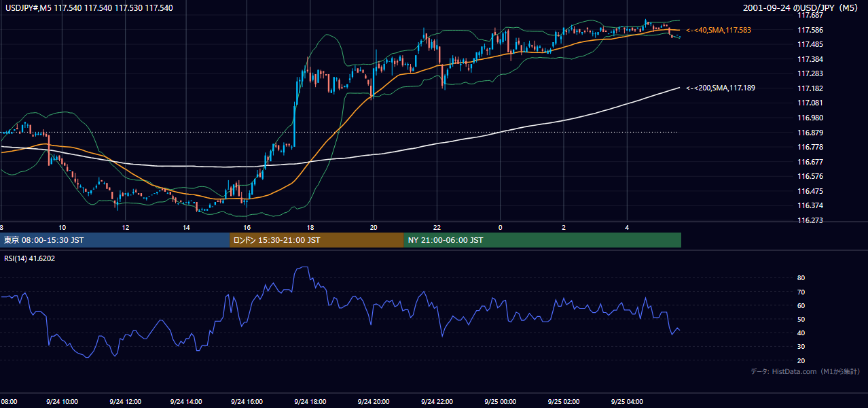Viewport: 868px width, 408px height.
Task: Click price level 116.879 on axis
Action: point(809,132)
